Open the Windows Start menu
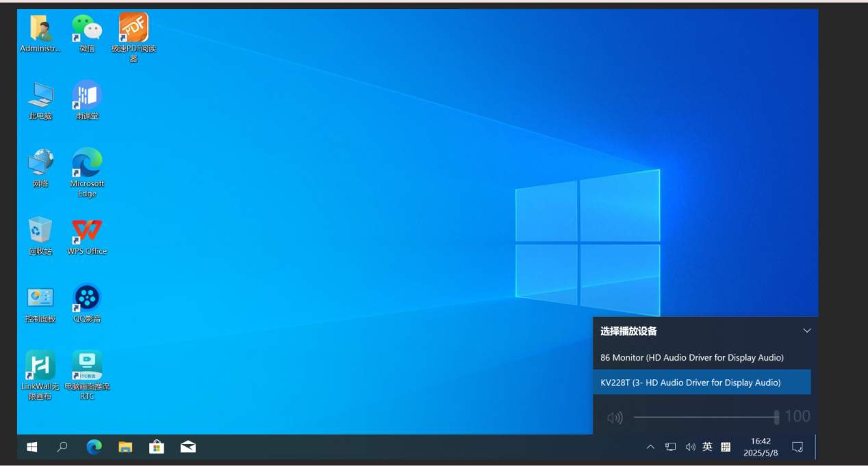The height and width of the screenshot is (466, 868). point(32,447)
